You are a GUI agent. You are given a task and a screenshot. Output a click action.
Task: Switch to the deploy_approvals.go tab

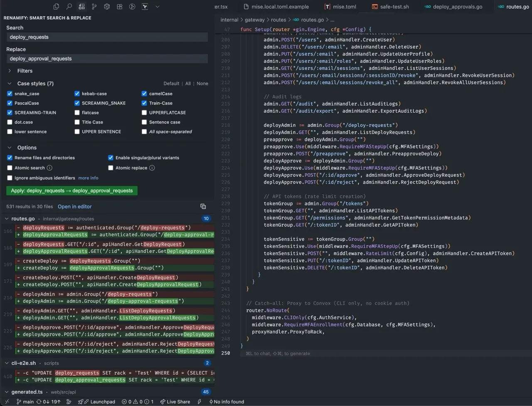pyautogui.click(x=457, y=7)
